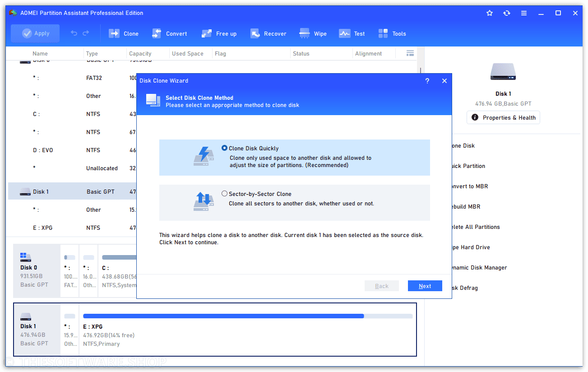The width and height of the screenshot is (588, 372).
Task: Click the Disk 0 block in disk map
Action: click(37, 271)
